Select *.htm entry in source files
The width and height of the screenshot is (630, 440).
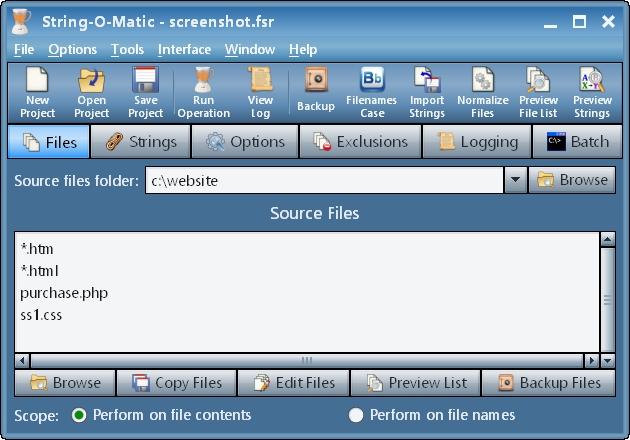coord(37,249)
